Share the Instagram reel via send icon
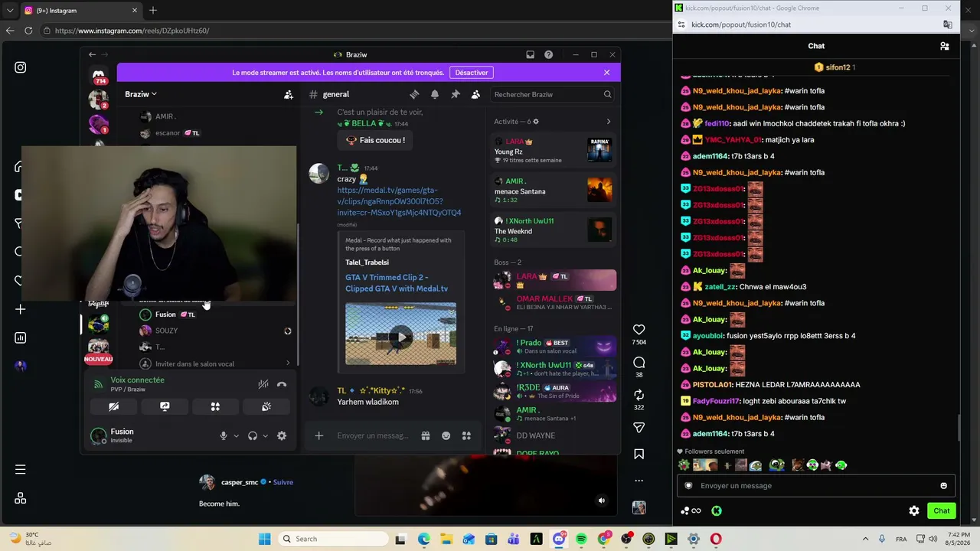Screen dimensions: 980x551 point(639,427)
